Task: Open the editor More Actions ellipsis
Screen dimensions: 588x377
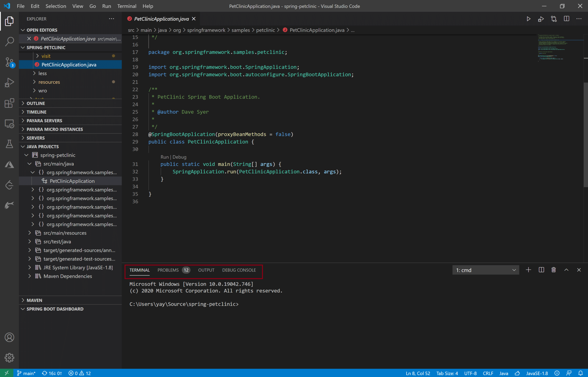Action: [x=579, y=19]
